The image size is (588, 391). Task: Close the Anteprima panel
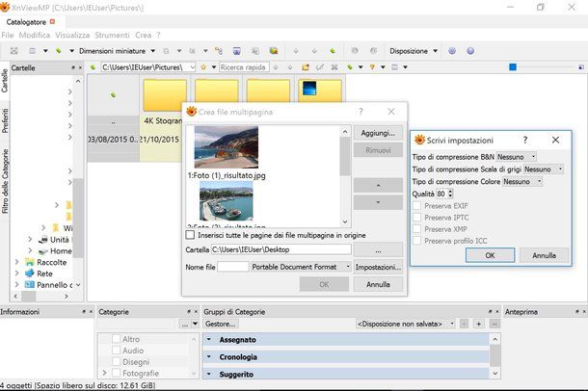tap(584, 312)
